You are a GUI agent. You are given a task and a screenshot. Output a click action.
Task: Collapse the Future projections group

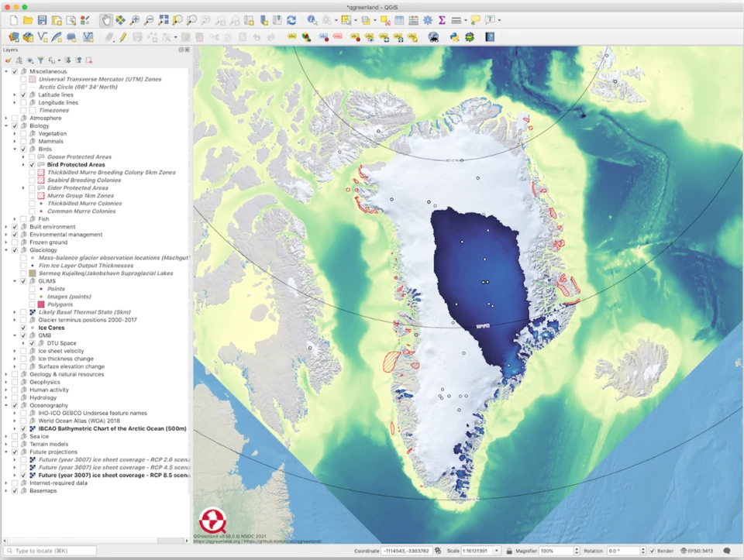pyautogui.click(x=6, y=452)
